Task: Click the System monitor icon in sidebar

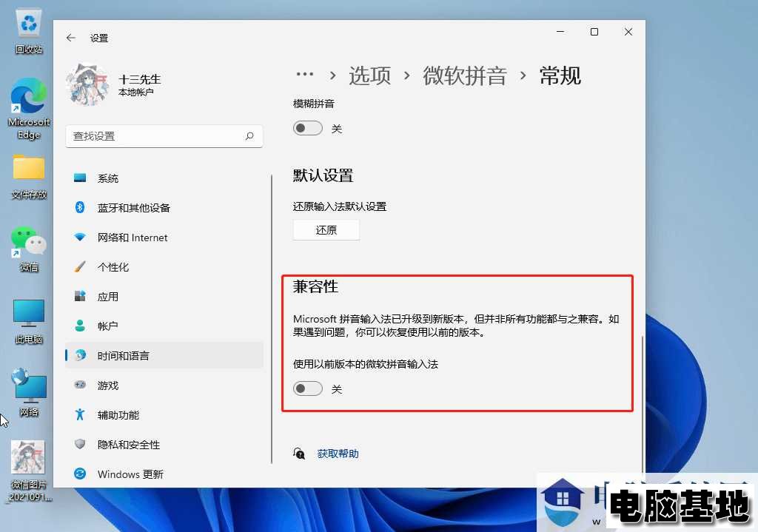Action: 80,178
